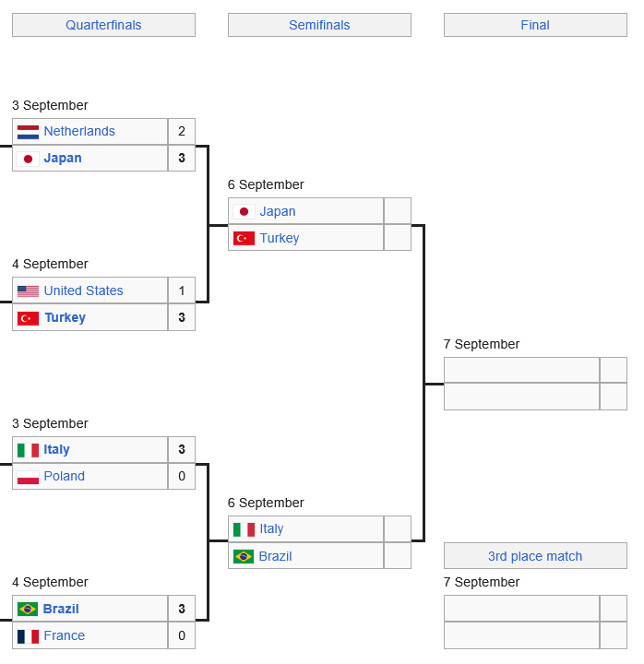Click the Netherlands flag icon in quarterfinals
The height and width of the screenshot is (664, 644).
click(28, 132)
